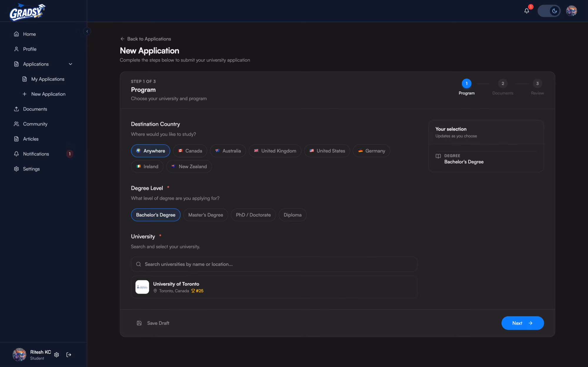Click the Gradsy logo
Viewport: 588px width, 367px height.
coord(27,12)
